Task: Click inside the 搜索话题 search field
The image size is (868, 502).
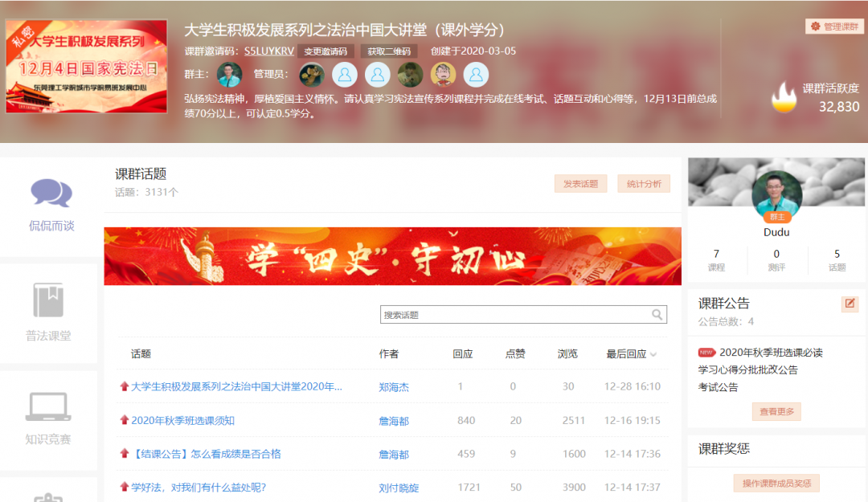Action: click(x=514, y=315)
